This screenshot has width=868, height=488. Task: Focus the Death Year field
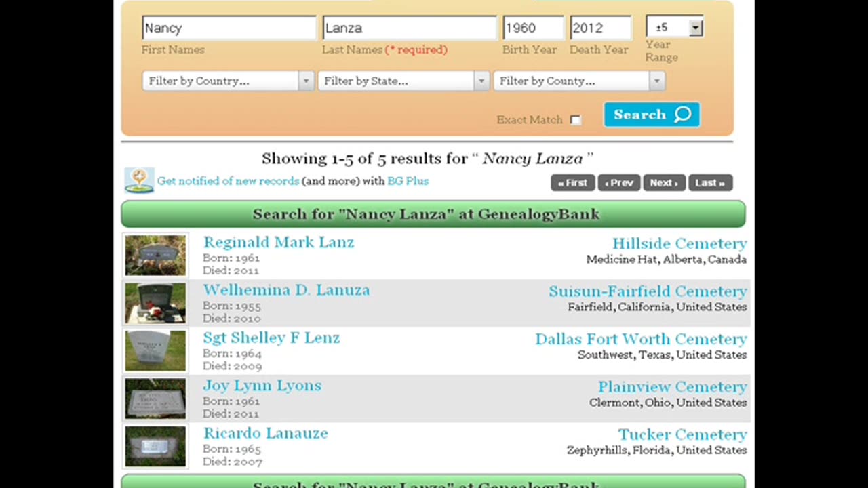(x=601, y=28)
